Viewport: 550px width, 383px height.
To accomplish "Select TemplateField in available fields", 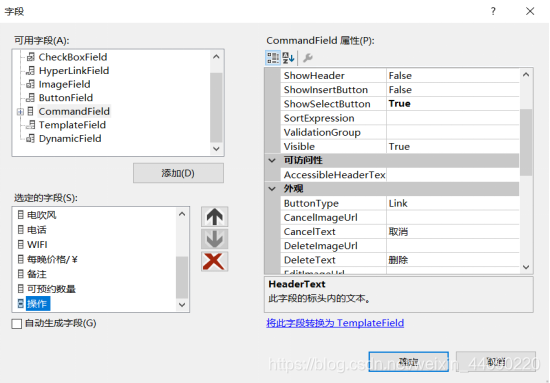I will [72, 125].
